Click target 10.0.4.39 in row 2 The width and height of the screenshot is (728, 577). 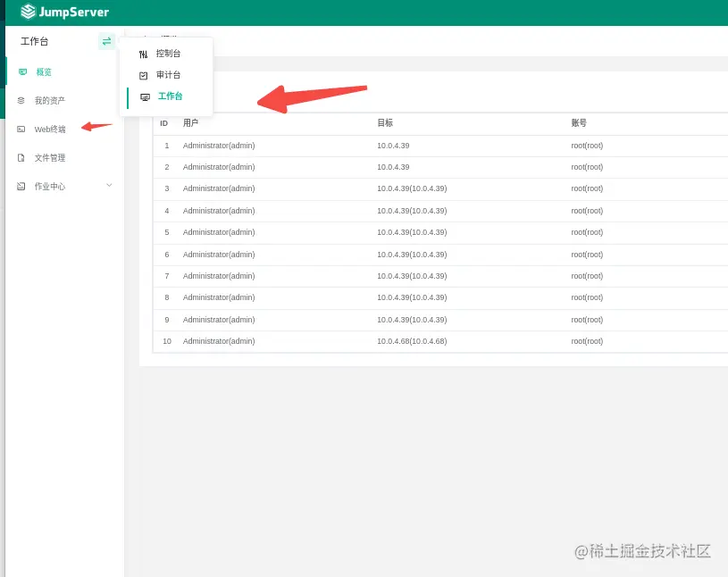click(393, 167)
